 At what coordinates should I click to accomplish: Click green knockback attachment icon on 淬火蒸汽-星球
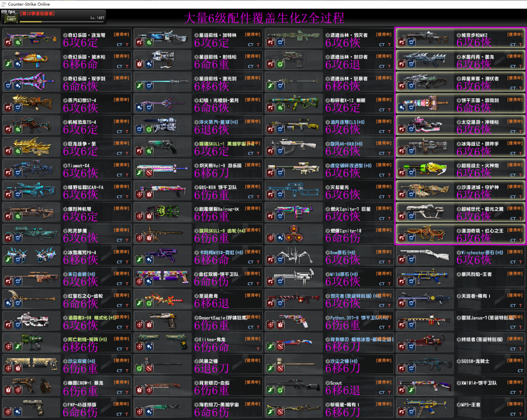(149, 129)
